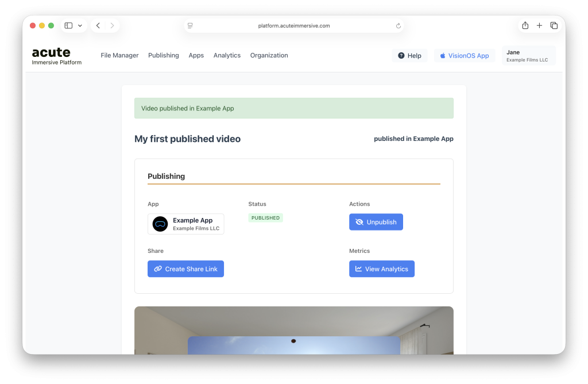Screen dimensions: 588x384
Task: Show the tab overview icon
Action: click(554, 25)
